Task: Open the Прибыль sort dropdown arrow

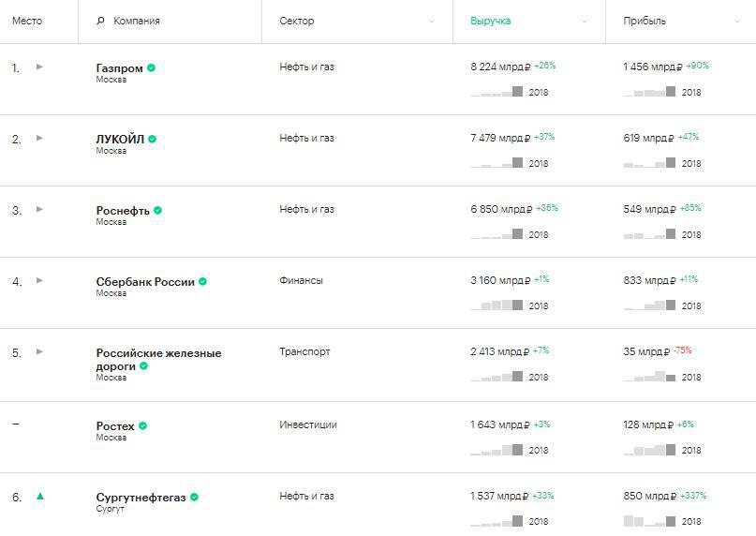Action: tap(737, 21)
